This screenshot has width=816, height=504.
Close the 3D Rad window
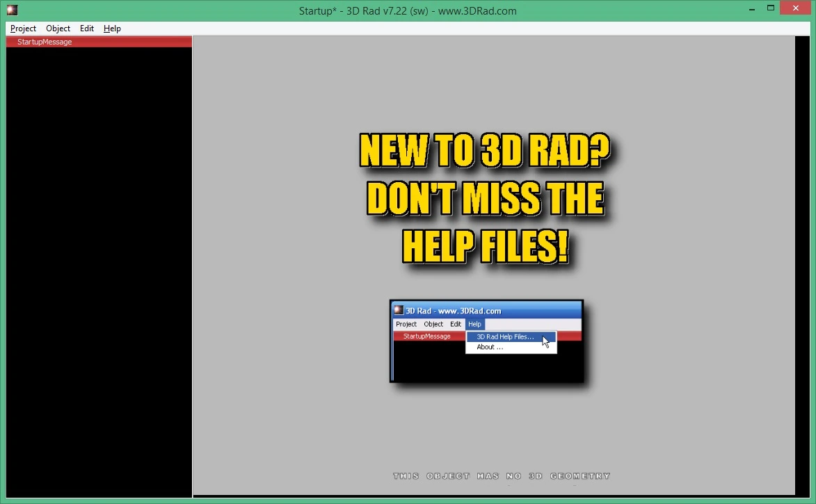tap(796, 8)
